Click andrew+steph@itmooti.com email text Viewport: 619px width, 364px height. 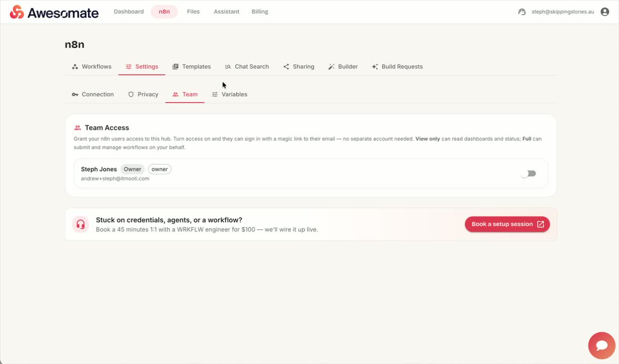115,178
